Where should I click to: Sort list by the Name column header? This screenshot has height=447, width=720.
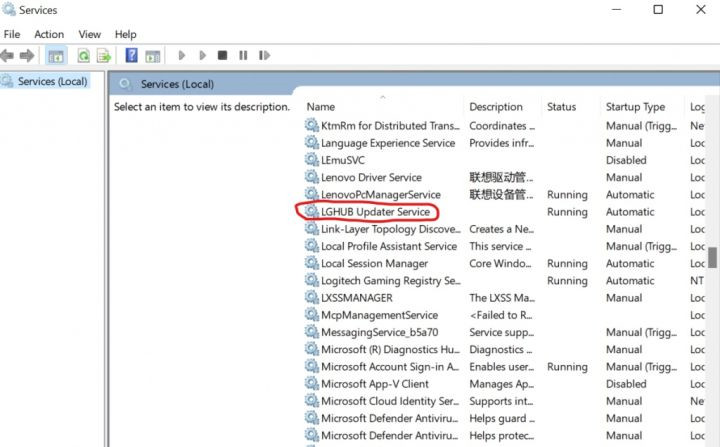click(x=321, y=107)
